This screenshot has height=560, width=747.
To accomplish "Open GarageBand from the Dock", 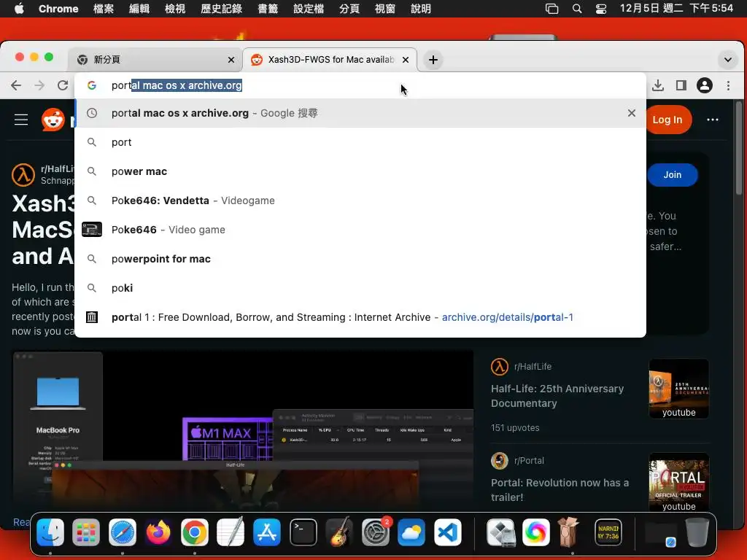I will [x=339, y=532].
